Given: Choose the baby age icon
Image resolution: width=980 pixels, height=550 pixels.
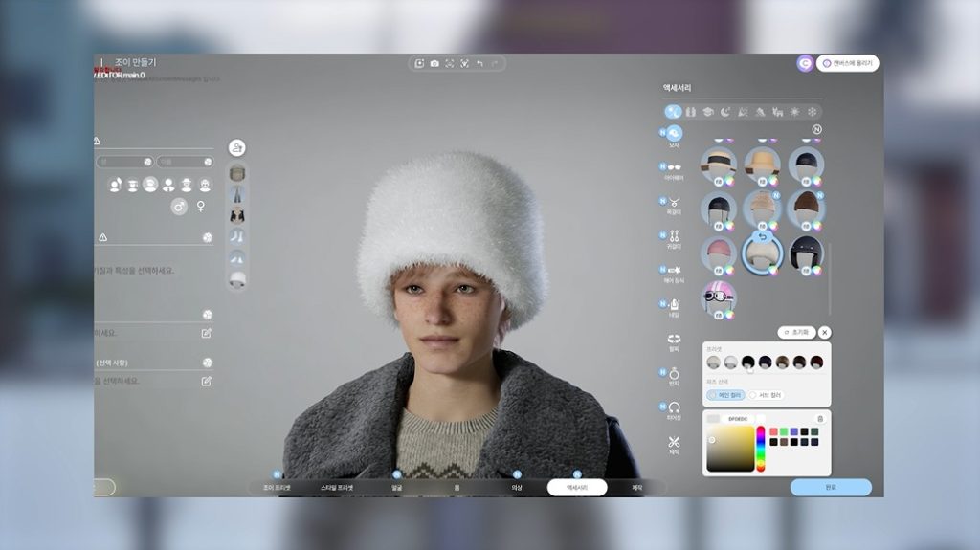Looking at the screenshot, I should [115, 185].
